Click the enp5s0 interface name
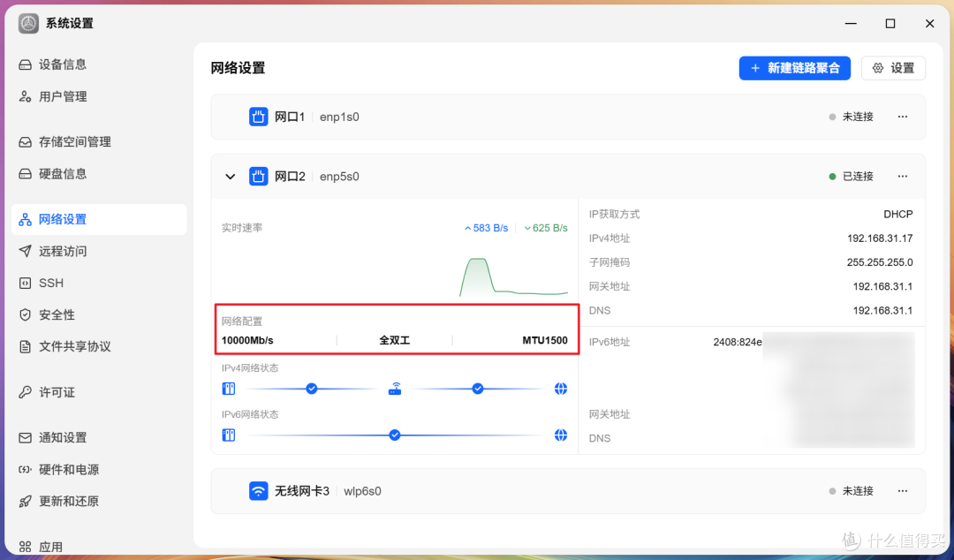 (x=339, y=177)
